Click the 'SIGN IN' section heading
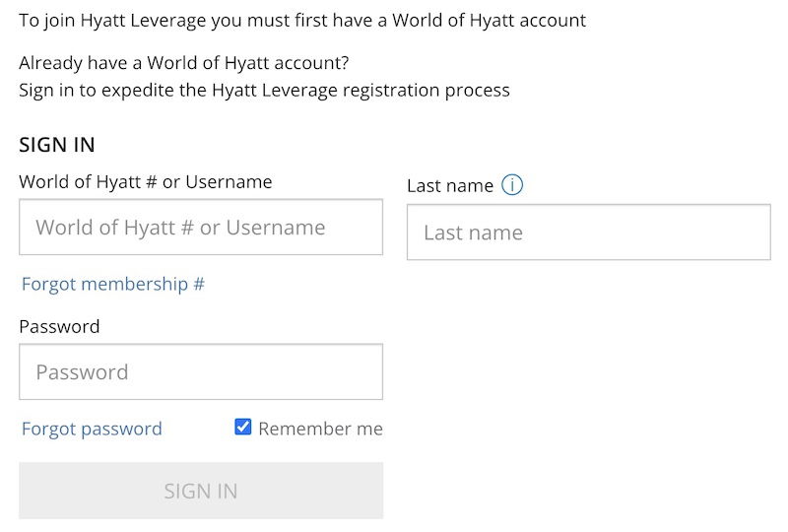The image size is (788, 532). point(57,145)
